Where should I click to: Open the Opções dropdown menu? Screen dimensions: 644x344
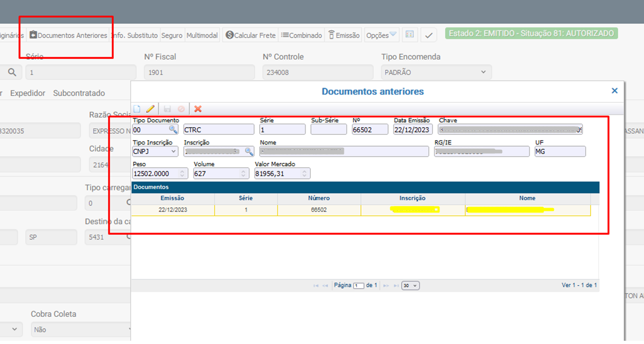click(x=382, y=35)
